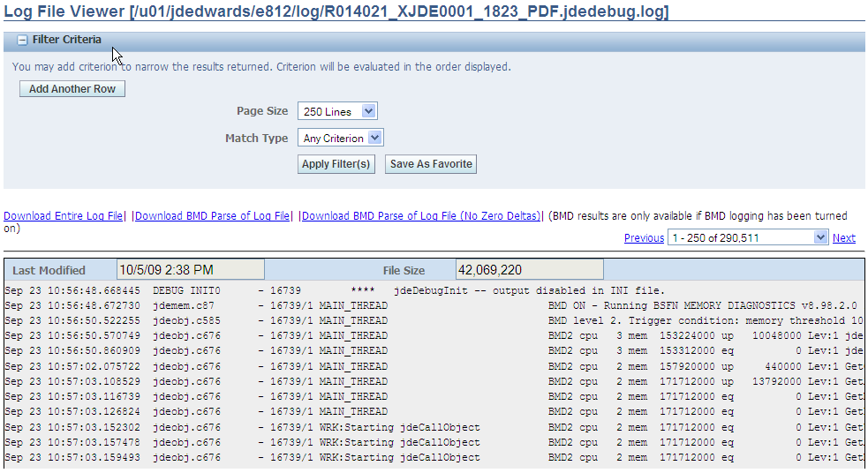Go to Next page of log
Image resolution: width=868 pixels, height=473 pixels.
tap(843, 238)
